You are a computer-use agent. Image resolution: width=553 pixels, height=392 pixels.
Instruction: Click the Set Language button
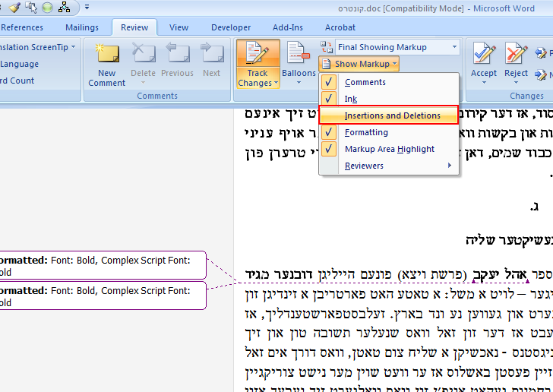click(20, 64)
